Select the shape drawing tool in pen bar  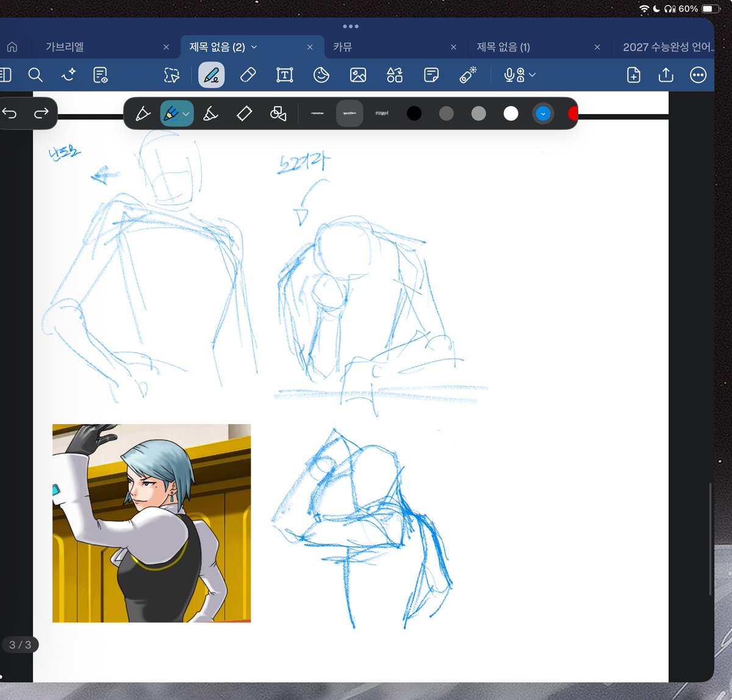tap(278, 114)
